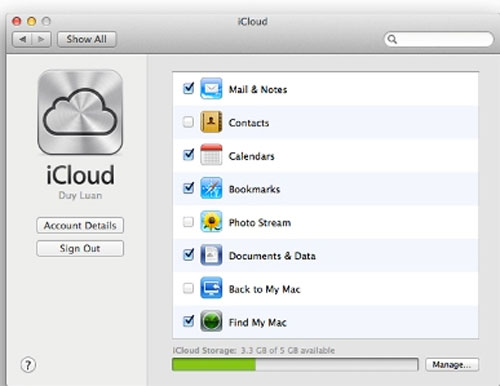The height and width of the screenshot is (386, 500).
Task: Minimize window with the yellow button
Action: click(x=32, y=22)
